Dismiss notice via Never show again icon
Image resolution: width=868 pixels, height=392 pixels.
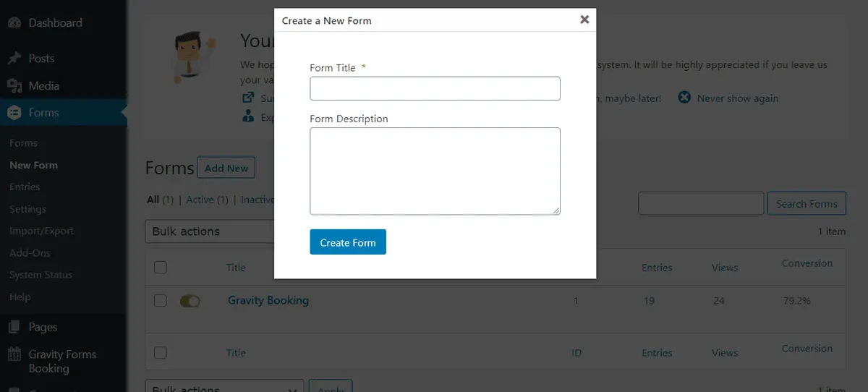[684, 98]
